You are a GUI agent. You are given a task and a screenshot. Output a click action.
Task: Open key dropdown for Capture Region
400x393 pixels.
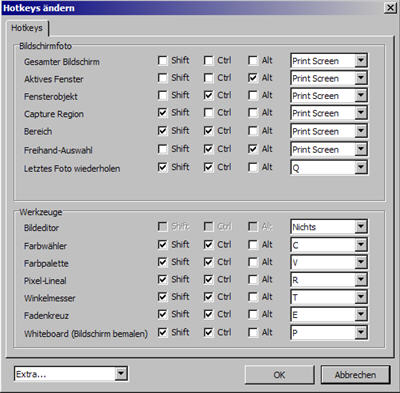361,113
